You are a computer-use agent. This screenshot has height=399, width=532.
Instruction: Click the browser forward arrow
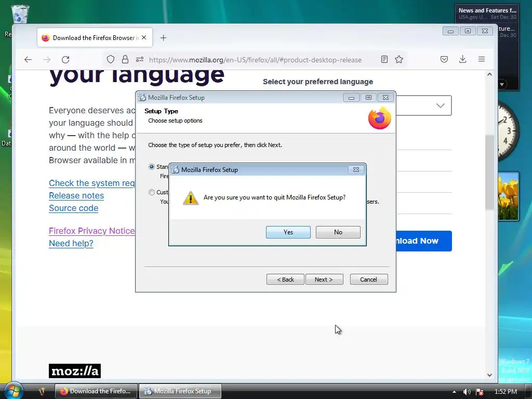[x=47, y=60]
